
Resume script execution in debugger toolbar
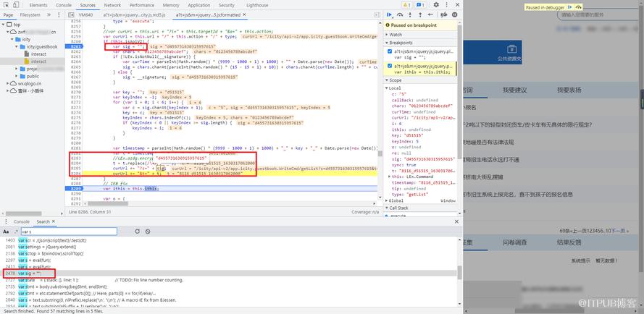point(389,14)
